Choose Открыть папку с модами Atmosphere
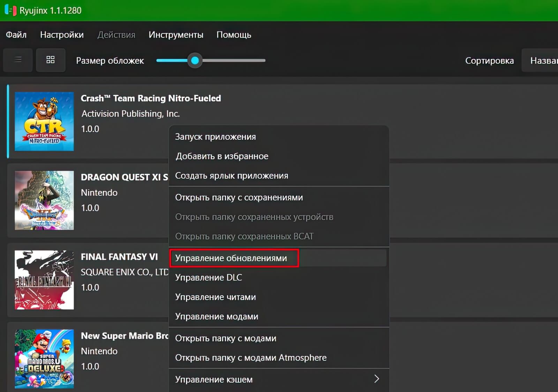558x392 pixels. click(x=279, y=358)
